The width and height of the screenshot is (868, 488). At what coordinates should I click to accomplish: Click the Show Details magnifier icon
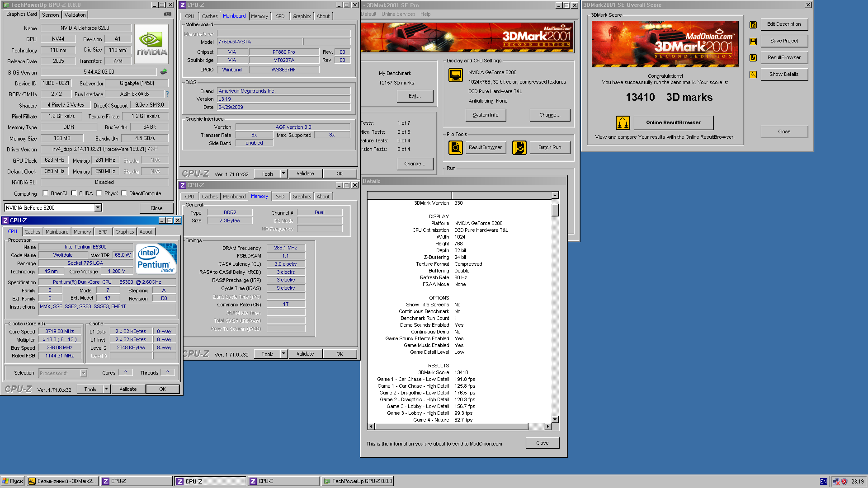pos(753,75)
